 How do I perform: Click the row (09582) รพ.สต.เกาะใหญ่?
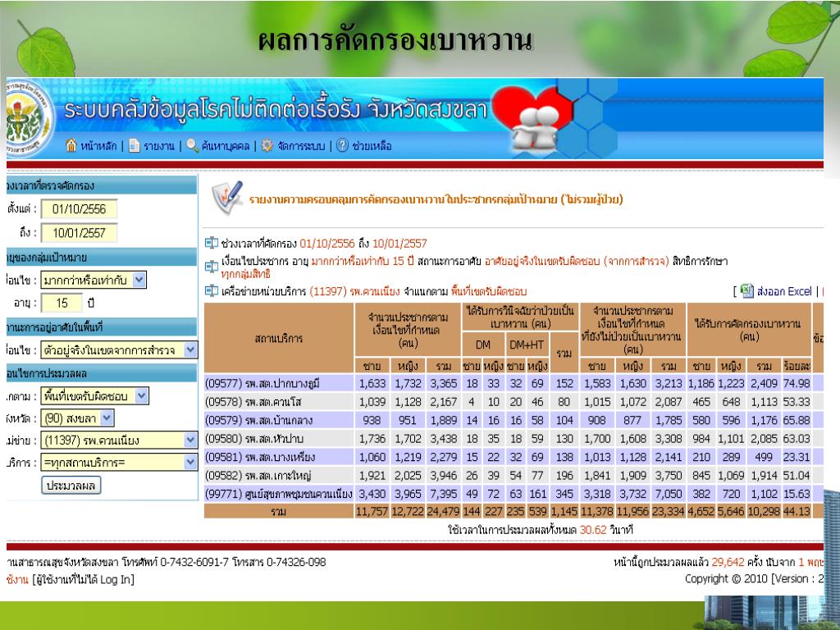click(514, 475)
